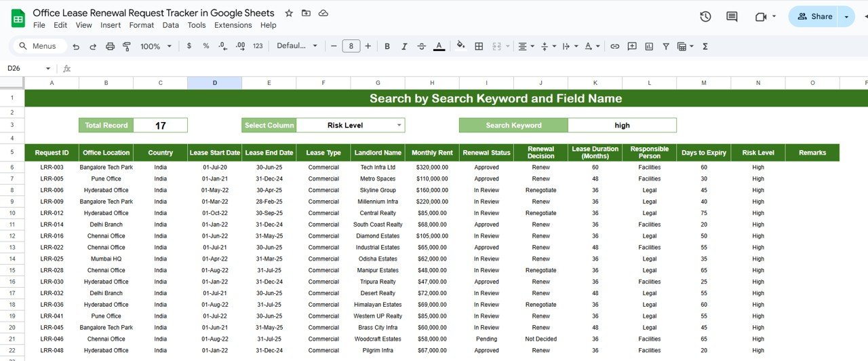Open the Extensions menu
Image resolution: width=868 pixels, height=361 pixels.
point(233,25)
